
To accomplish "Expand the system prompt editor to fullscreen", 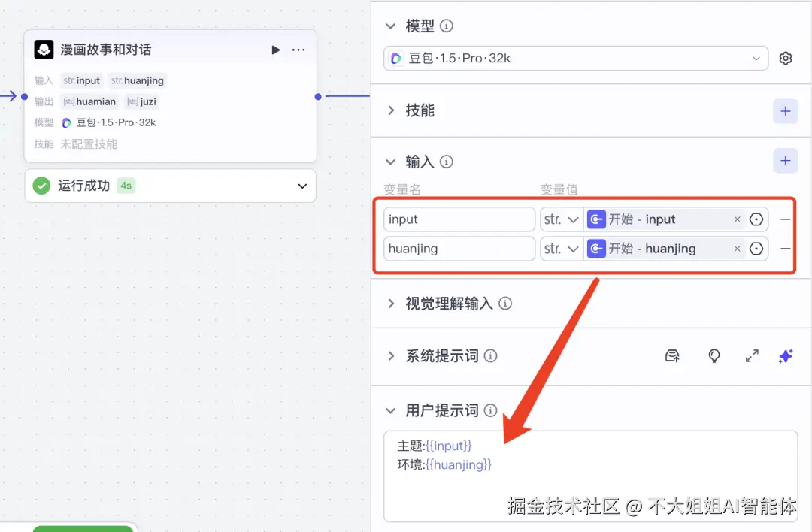I will 752,356.
